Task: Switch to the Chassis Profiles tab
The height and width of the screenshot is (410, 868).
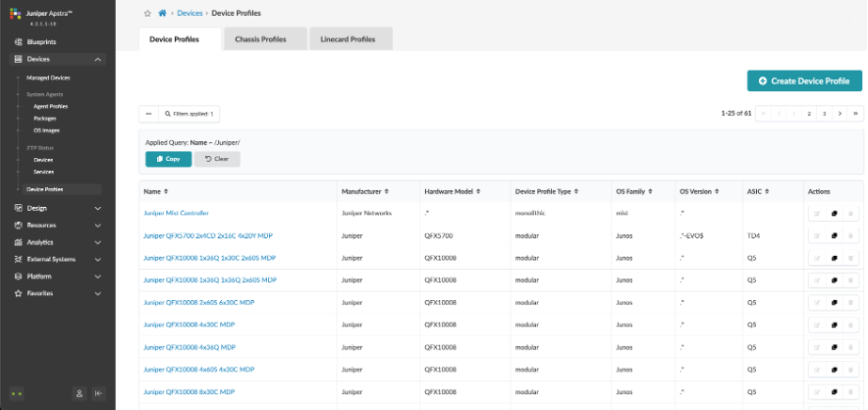Action: [x=260, y=39]
